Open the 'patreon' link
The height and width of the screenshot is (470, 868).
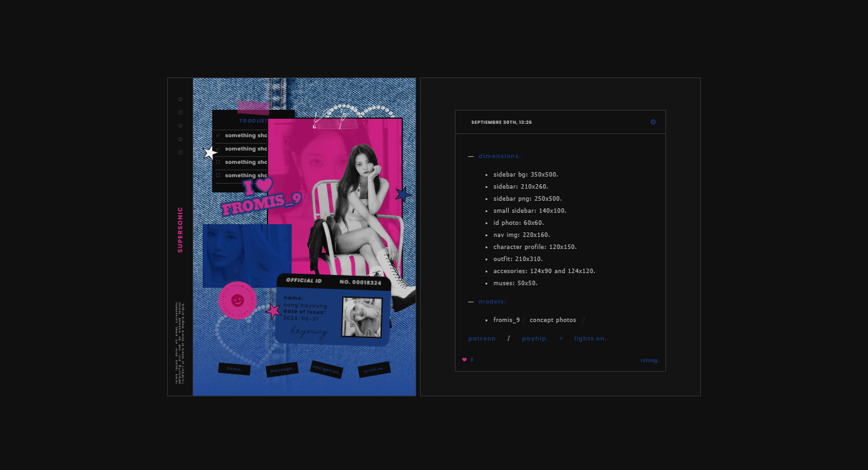coord(482,339)
